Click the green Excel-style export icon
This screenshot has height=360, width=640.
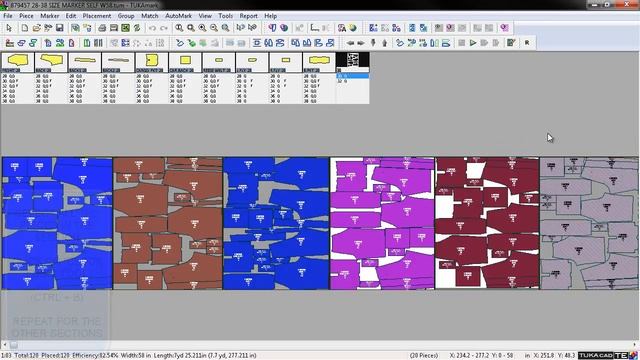(x=125, y=28)
